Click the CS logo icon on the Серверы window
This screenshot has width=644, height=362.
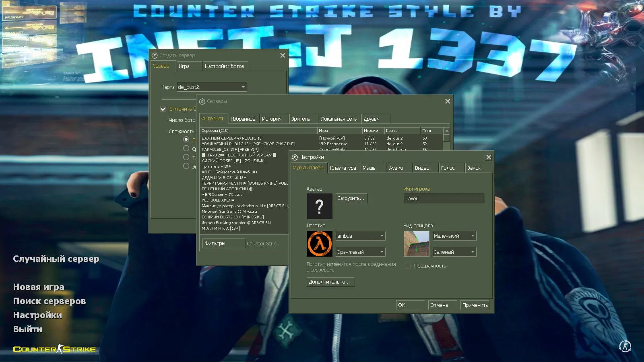click(202, 101)
